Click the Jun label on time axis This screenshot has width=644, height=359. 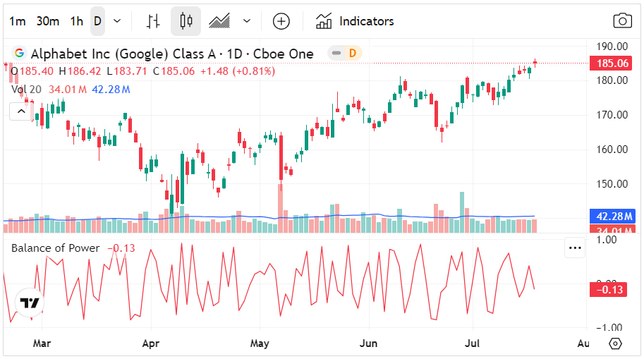[x=368, y=343]
